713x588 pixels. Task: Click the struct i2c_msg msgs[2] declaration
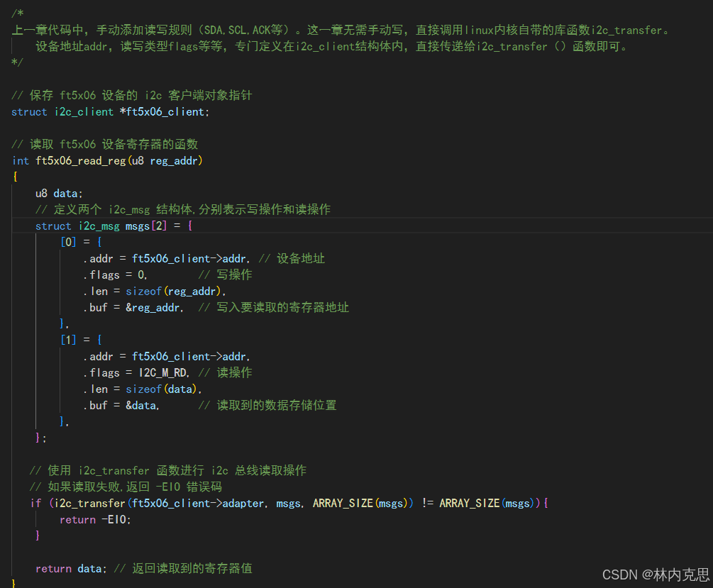click(112, 226)
